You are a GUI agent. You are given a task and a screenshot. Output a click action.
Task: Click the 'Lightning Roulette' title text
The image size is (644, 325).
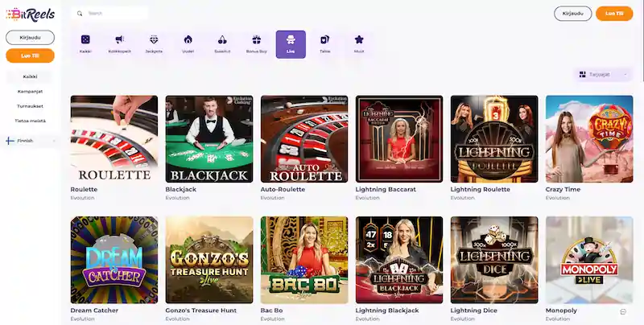480,189
